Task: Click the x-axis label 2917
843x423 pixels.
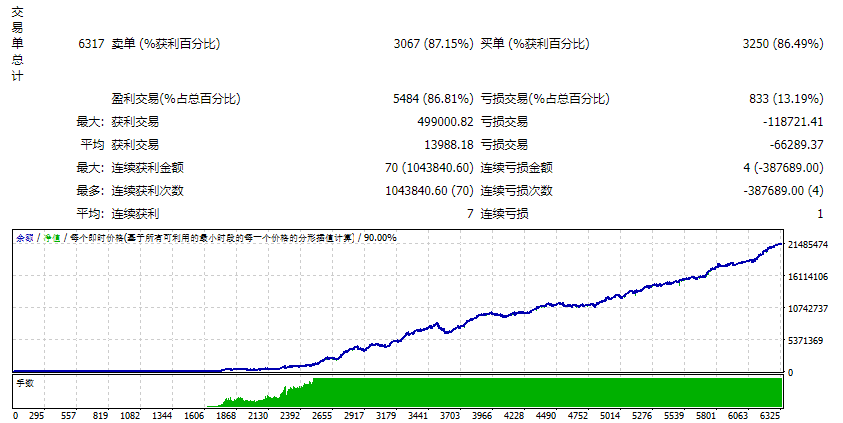Action: pos(354,415)
